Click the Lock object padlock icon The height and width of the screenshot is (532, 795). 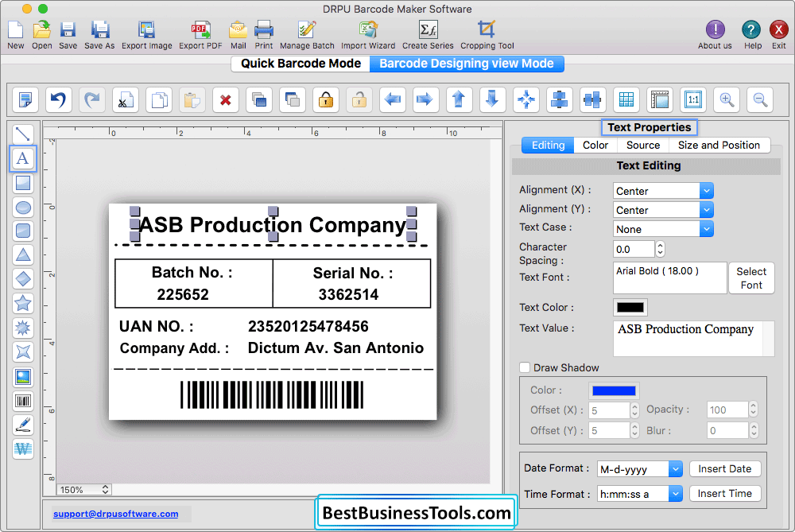pyautogui.click(x=325, y=99)
